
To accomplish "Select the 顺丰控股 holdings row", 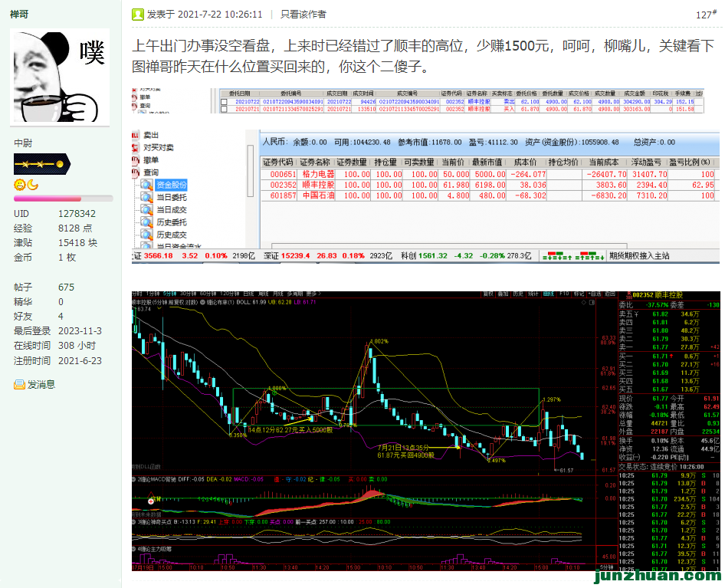I will point(489,185).
